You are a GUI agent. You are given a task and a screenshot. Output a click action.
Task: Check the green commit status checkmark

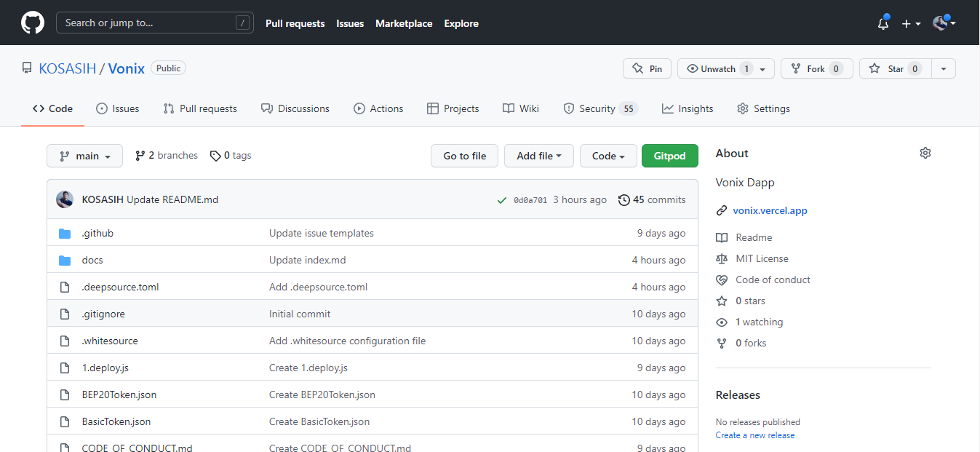coord(502,200)
